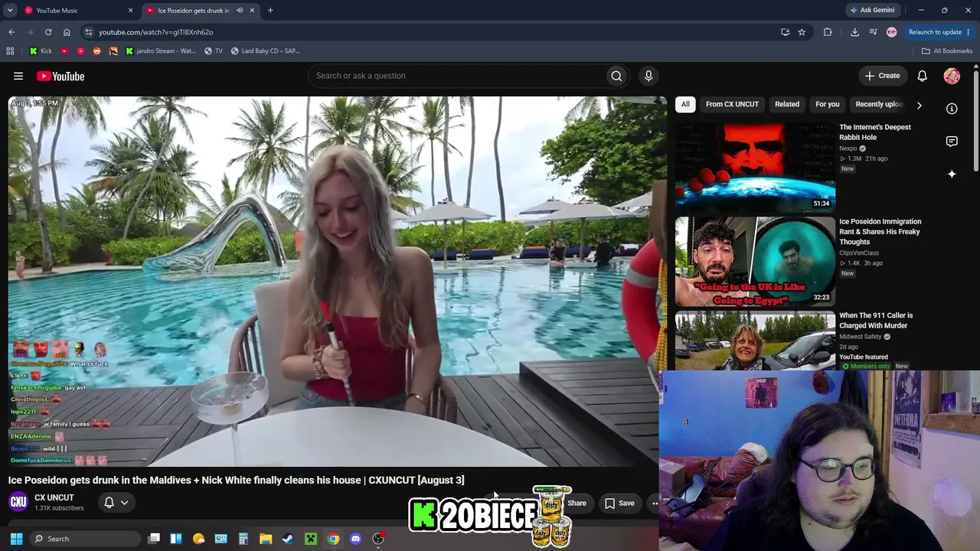Viewport: 980px width, 551px height.
Task: Open the Windows Start menu
Action: click(x=16, y=539)
